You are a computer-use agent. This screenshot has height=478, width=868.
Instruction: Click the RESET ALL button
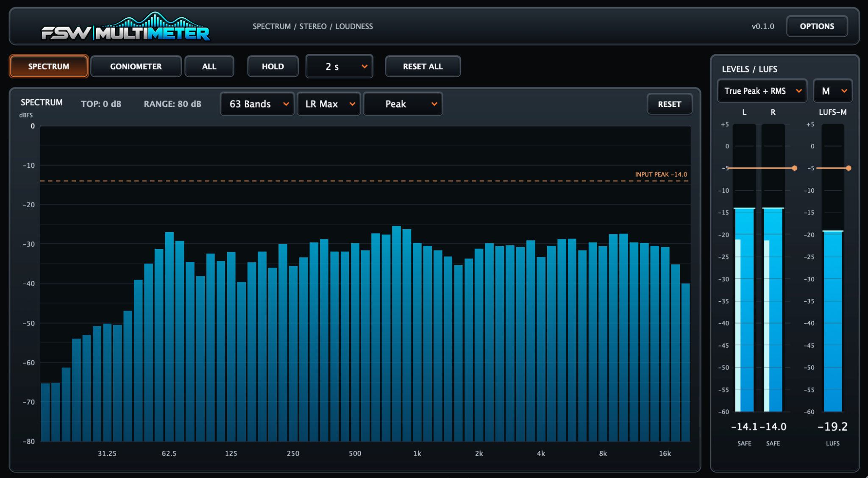423,67
